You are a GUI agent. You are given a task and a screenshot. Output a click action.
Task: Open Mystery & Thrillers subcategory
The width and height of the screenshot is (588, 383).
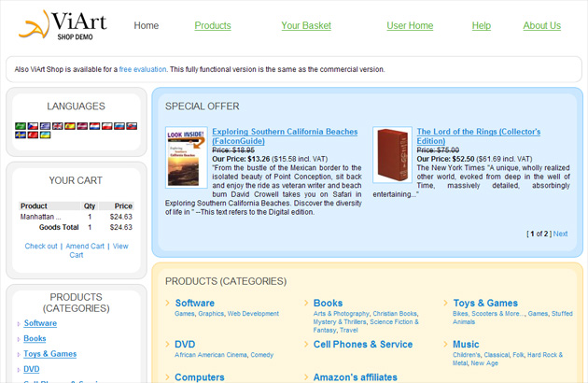tap(340, 322)
